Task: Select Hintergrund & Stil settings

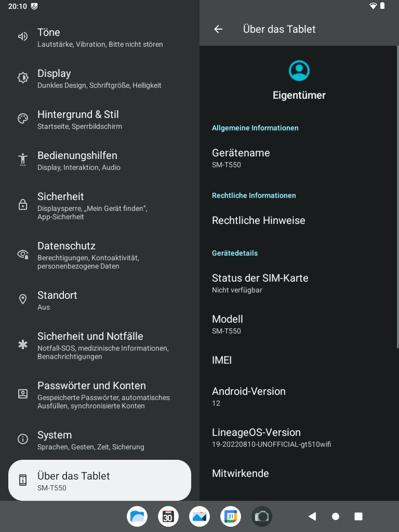Action: point(100,120)
